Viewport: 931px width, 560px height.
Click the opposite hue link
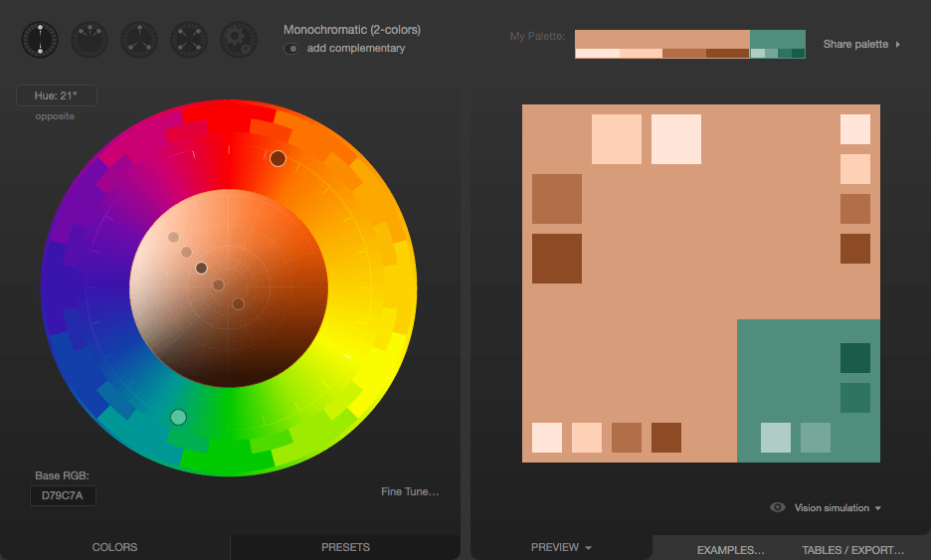55,116
